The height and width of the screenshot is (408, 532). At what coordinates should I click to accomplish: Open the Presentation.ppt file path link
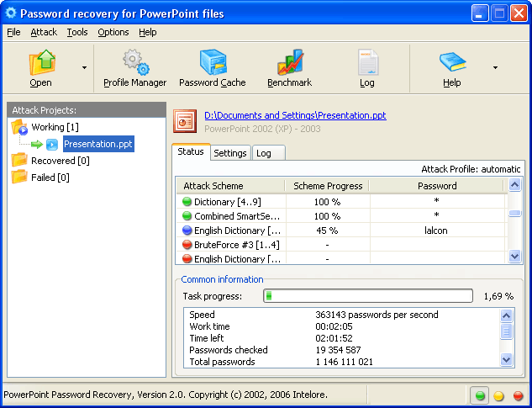(x=295, y=115)
